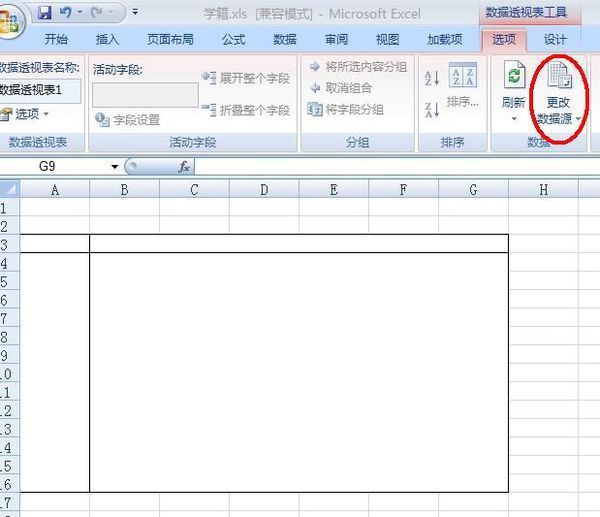Select column H header

point(543,189)
